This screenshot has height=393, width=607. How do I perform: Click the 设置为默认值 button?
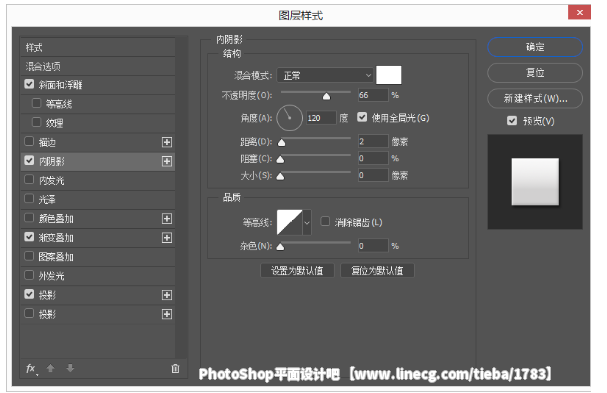point(297,270)
